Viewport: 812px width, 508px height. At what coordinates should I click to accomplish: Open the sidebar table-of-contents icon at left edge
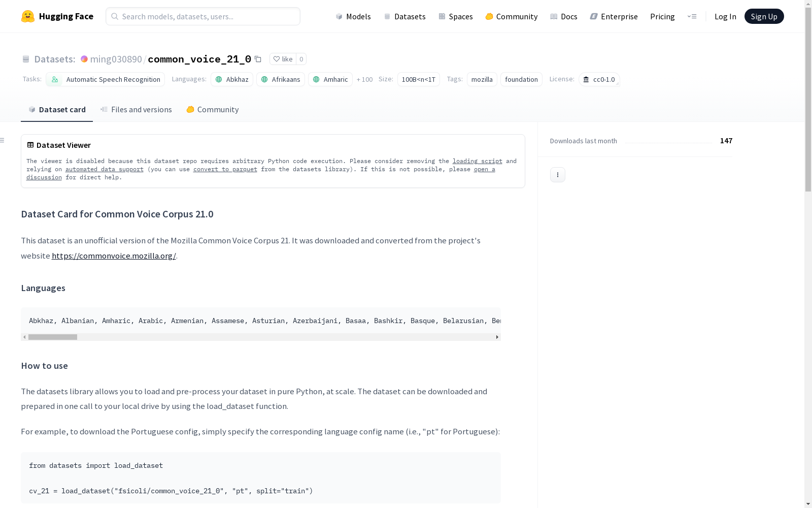[3, 140]
